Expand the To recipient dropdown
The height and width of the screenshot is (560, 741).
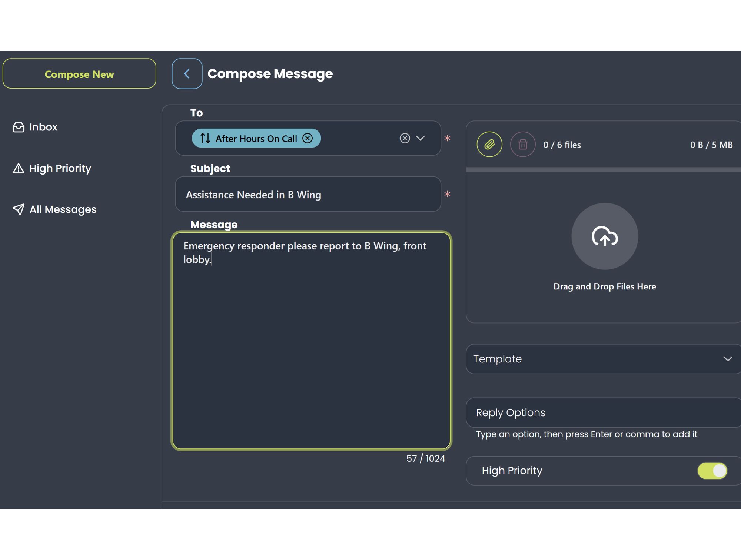coord(420,138)
